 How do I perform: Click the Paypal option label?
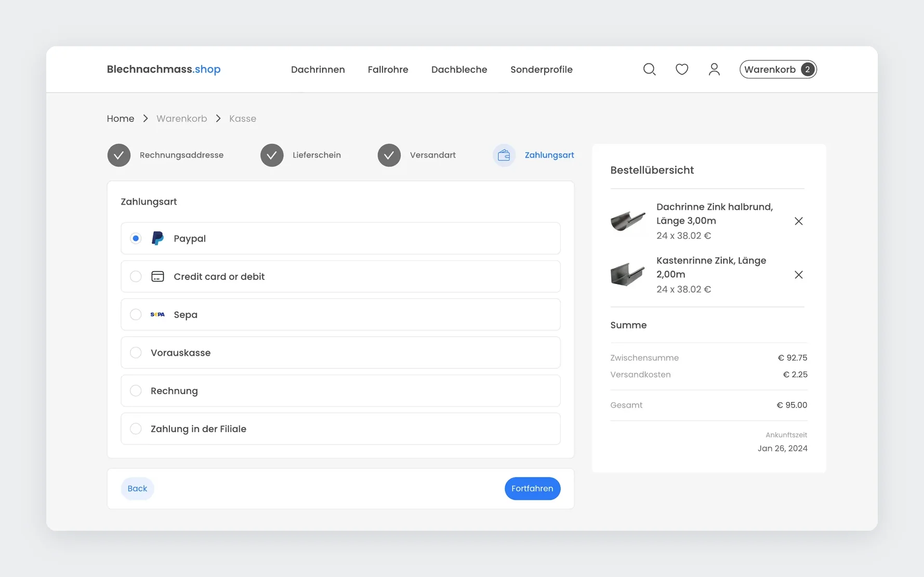(190, 238)
